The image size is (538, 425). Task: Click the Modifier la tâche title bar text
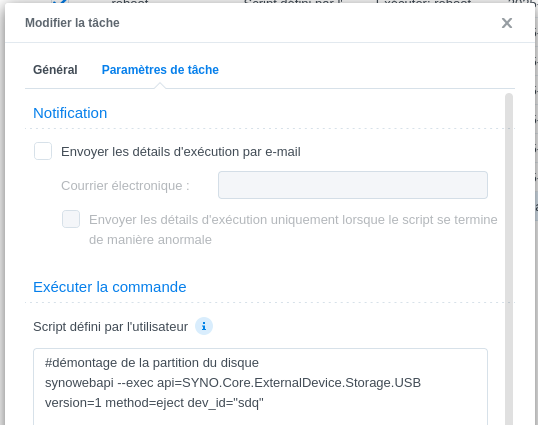[72, 23]
